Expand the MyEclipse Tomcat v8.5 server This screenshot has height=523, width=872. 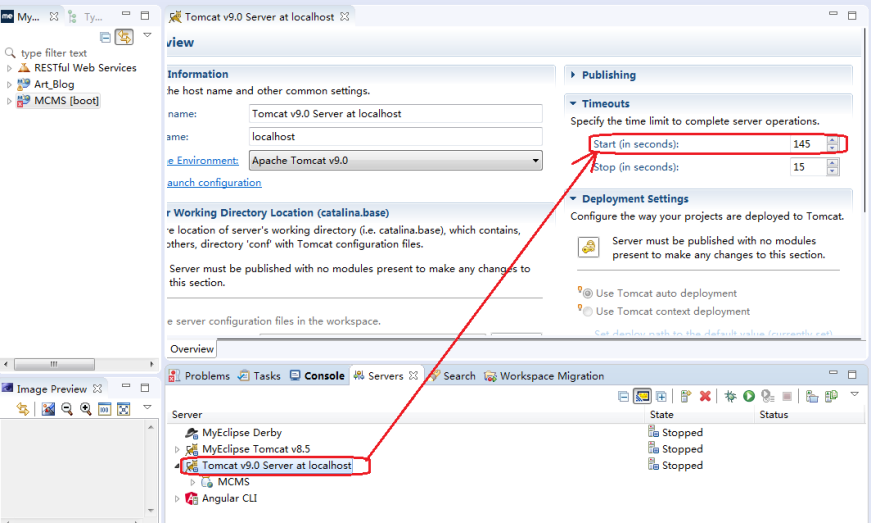click(177, 449)
